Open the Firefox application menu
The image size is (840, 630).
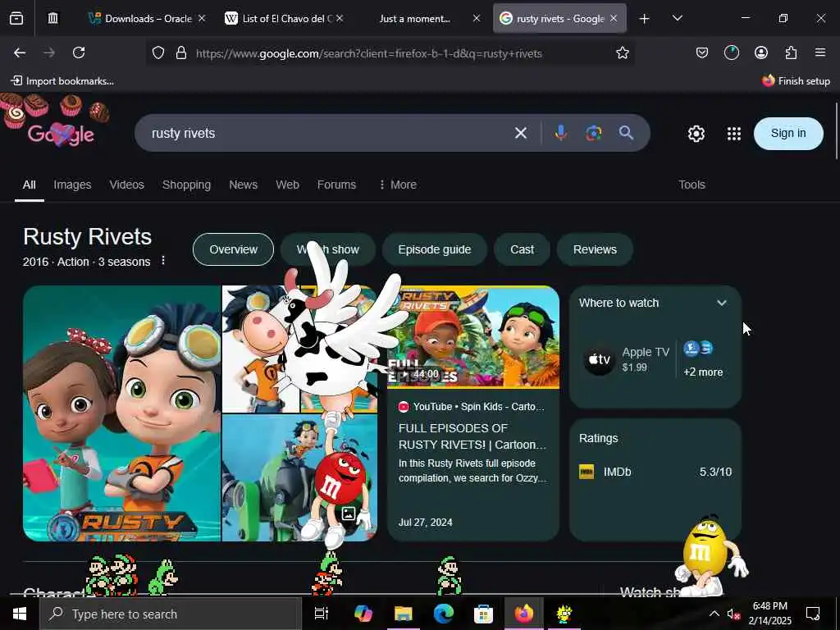click(820, 52)
